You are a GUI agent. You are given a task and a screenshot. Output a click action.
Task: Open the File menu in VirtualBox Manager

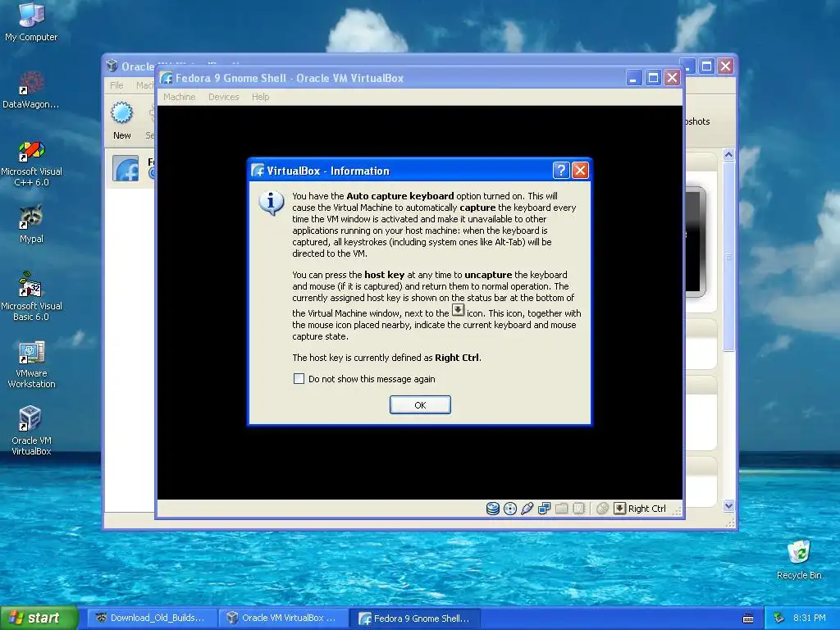(x=116, y=85)
